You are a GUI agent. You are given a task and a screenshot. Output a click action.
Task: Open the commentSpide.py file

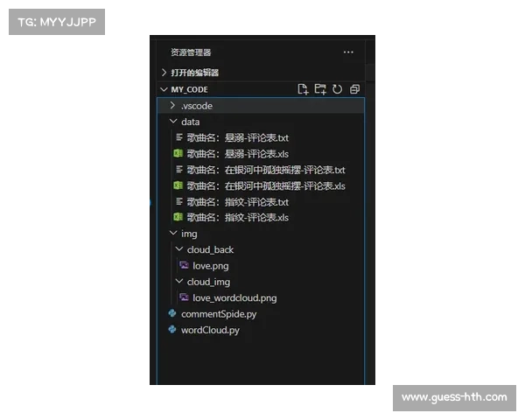click(x=219, y=314)
